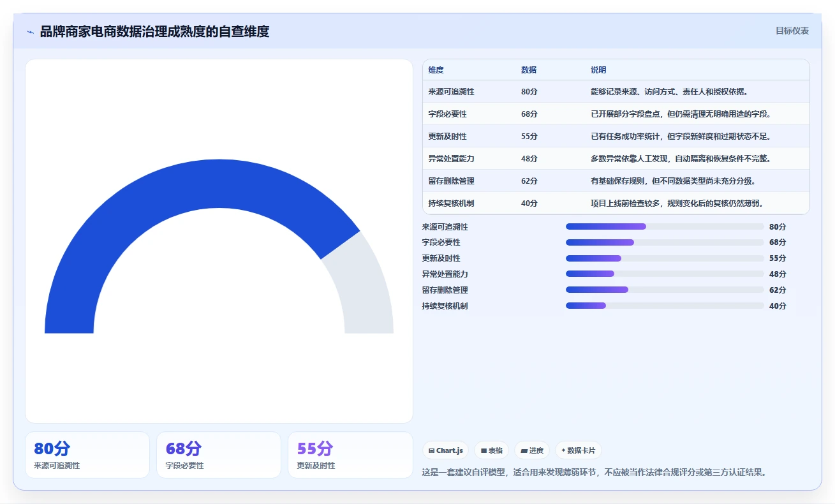The width and height of the screenshot is (835, 504).
Task: Click the 40分 value in the table
Action: tap(529, 204)
